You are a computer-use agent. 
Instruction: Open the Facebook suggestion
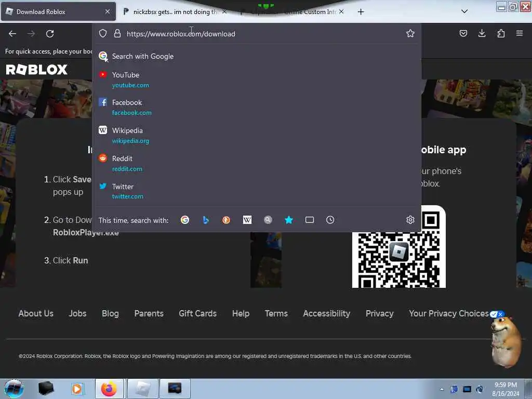point(257,107)
